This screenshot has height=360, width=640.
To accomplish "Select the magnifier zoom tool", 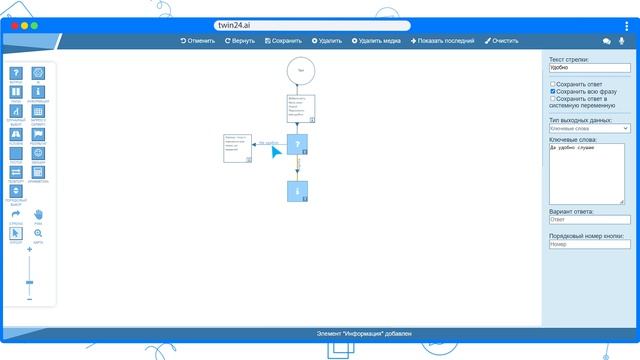I will [38, 233].
